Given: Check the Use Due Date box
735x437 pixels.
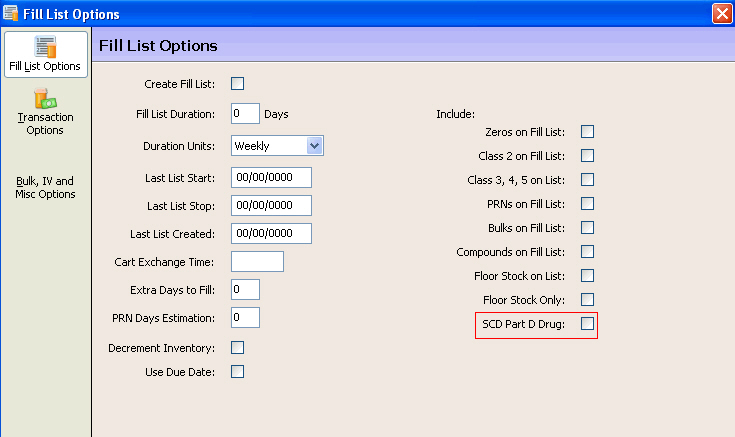Looking at the screenshot, I should click(238, 371).
